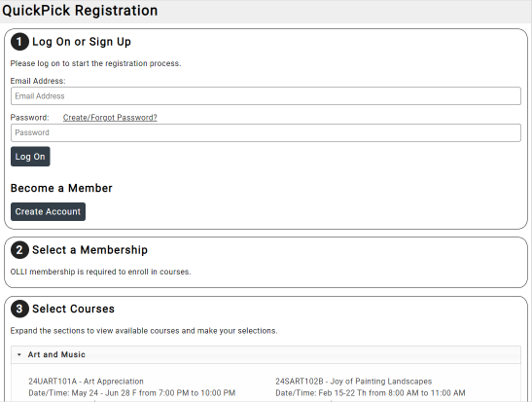532x402 pixels.
Task: Click the Art Appreciation date and time line
Action: pos(132,393)
